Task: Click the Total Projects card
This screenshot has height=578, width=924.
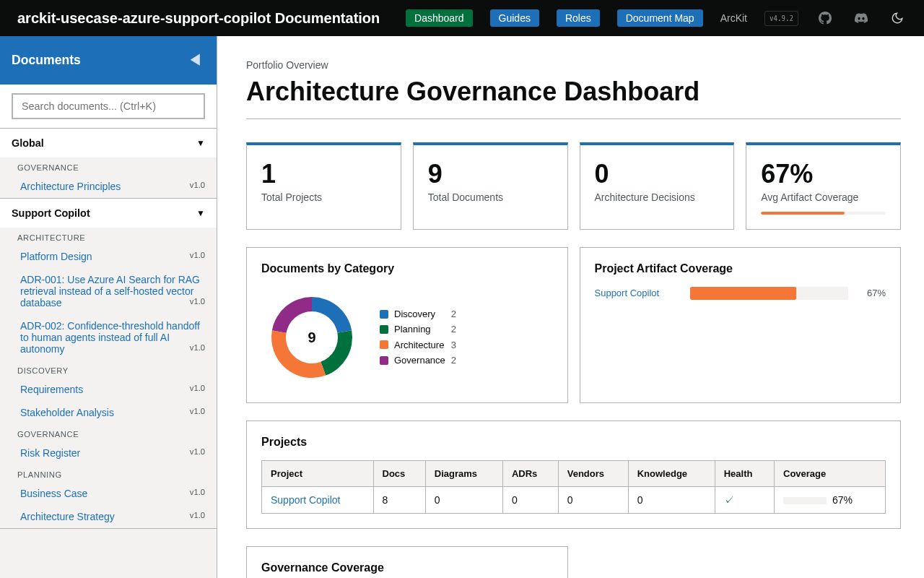Action: point(323,186)
